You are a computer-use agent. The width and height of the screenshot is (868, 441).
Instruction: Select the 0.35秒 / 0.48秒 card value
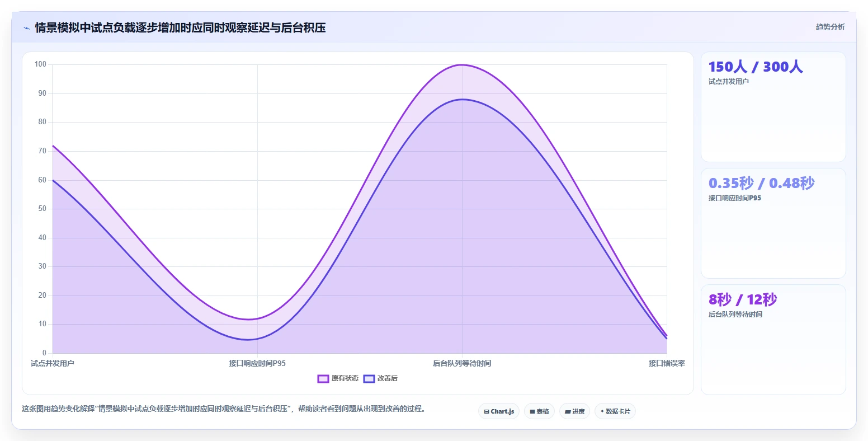tap(762, 184)
